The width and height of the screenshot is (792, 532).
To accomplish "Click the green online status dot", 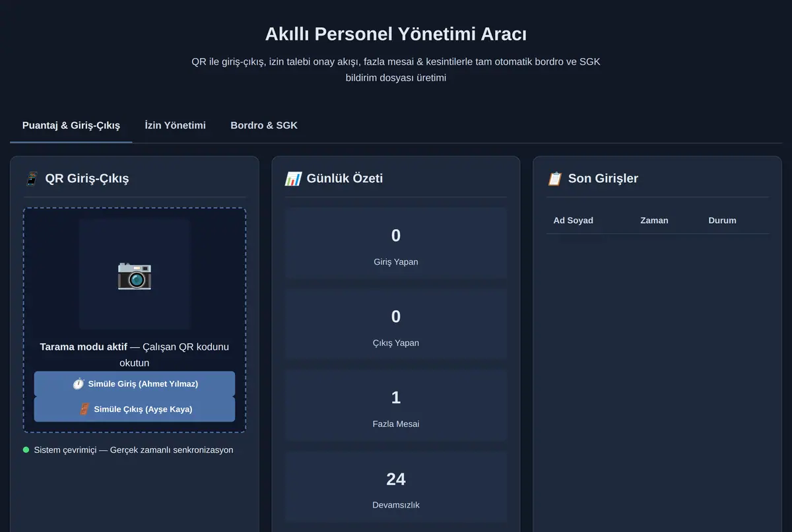I will pyautogui.click(x=26, y=449).
